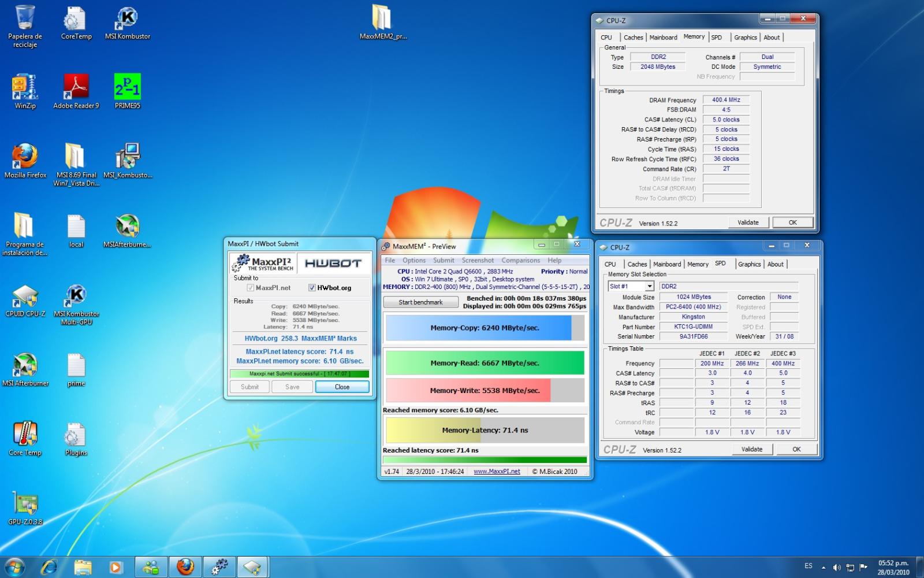
Task: Open the Papelera de reciclaje desktop icon
Action: pos(25,26)
